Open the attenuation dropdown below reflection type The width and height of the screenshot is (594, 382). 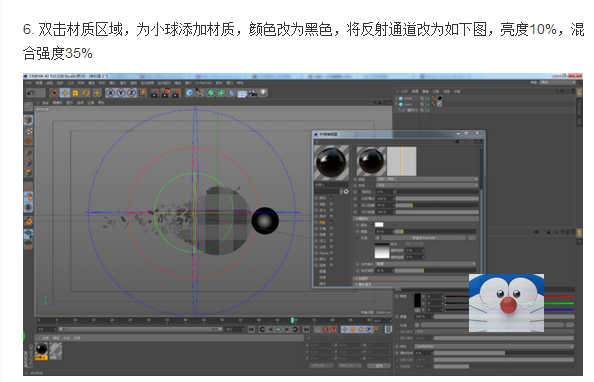click(x=427, y=185)
